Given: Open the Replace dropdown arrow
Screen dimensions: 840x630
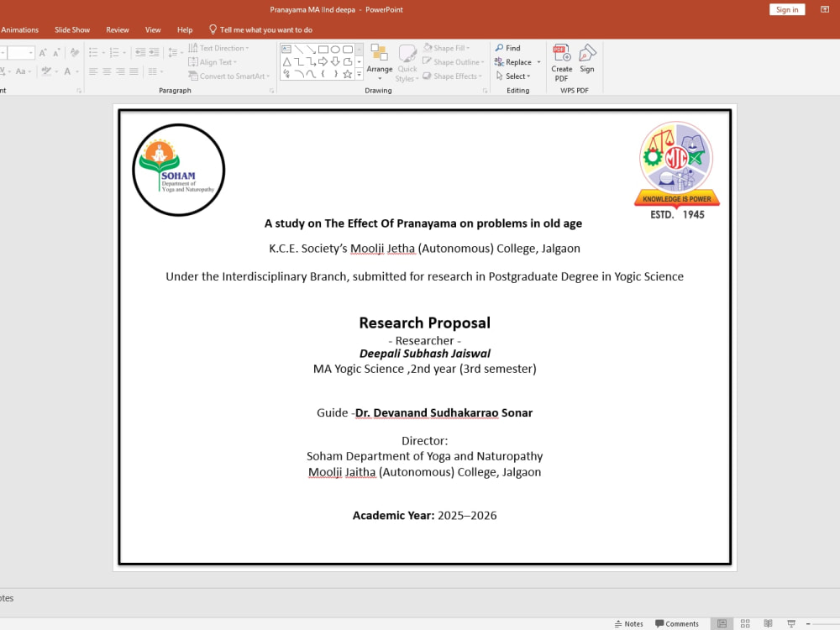Looking at the screenshot, I should [x=538, y=62].
